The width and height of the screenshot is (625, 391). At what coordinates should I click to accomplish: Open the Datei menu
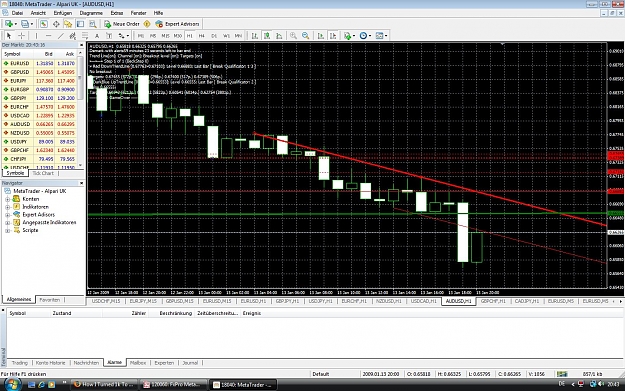click(x=17, y=13)
